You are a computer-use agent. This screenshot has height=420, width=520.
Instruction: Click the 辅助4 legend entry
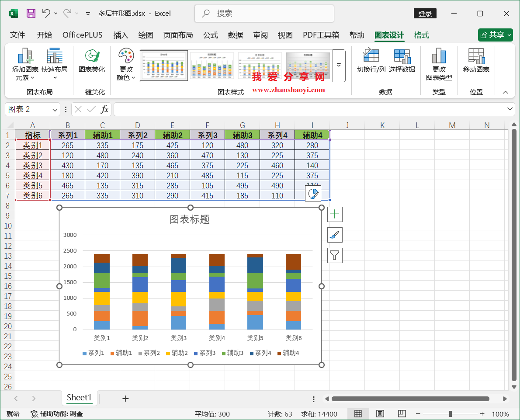pyautogui.click(x=288, y=353)
